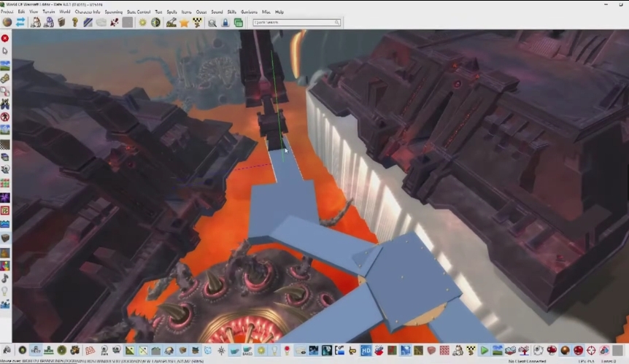
Task: Click the No Client Connected status text
Action: (527, 361)
